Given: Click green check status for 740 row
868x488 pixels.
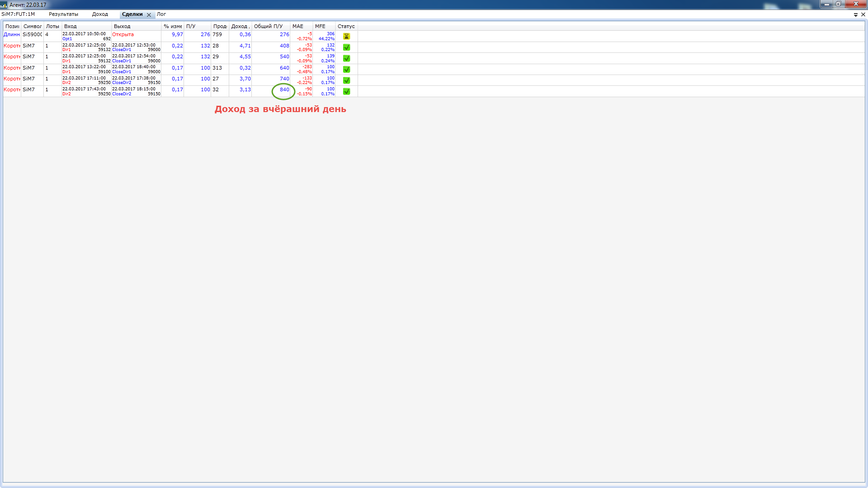Looking at the screenshot, I should click(346, 80).
